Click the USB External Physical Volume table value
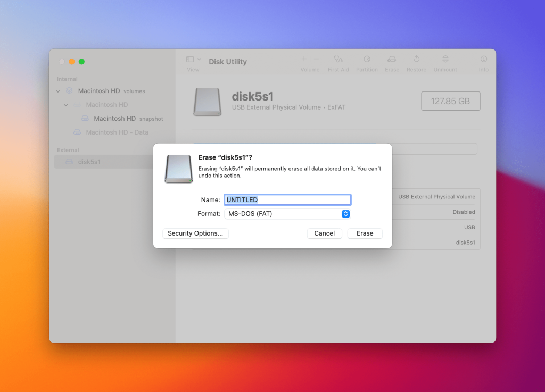Image resolution: width=545 pixels, height=392 pixels. click(x=436, y=196)
